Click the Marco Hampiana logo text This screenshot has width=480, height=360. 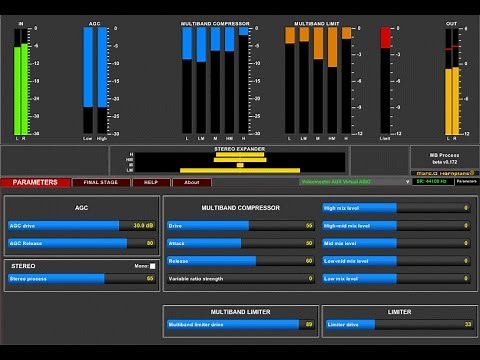click(445, 173)
